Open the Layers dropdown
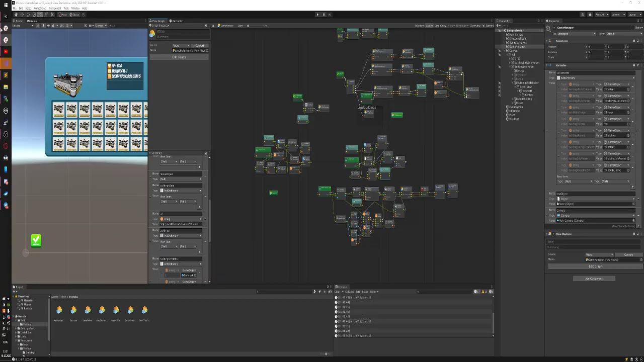Image resolution: width=644 pixels, height=362 pixels. pyautogui.click(x=617, y=15)
